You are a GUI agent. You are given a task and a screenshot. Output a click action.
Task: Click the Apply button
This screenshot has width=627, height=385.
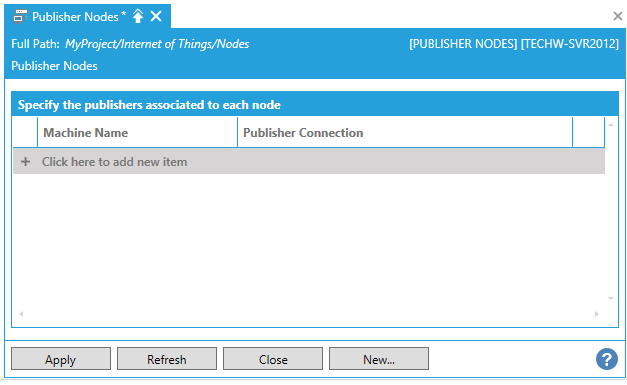pos(61,359)
